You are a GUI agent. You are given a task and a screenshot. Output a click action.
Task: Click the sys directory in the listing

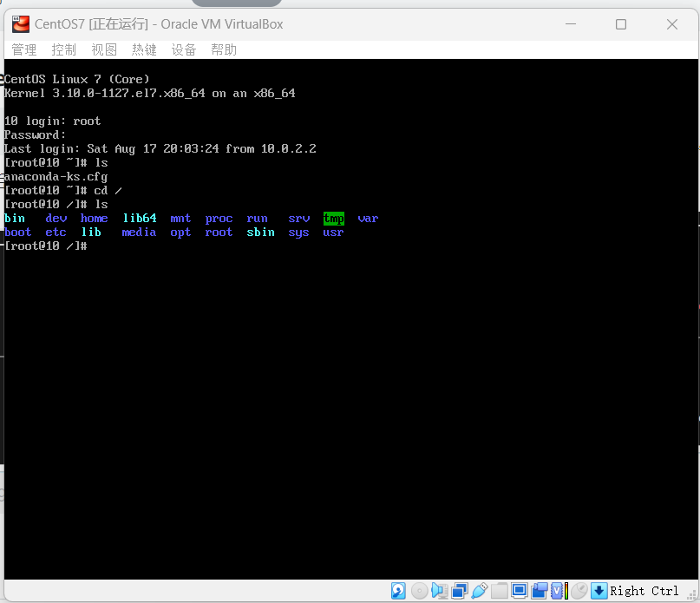(298, 233)
